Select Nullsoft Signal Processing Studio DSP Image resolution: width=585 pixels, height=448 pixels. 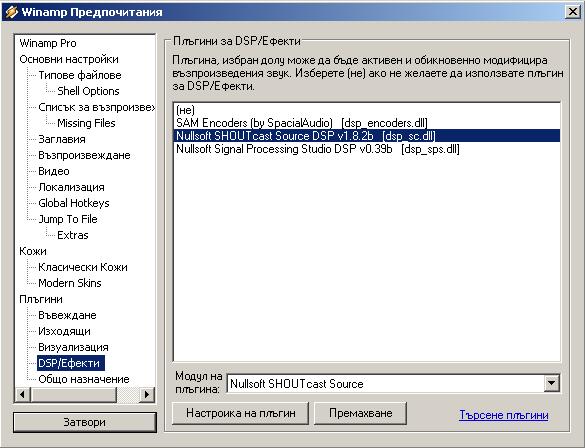pyautogui.click(x=367, y=149)
